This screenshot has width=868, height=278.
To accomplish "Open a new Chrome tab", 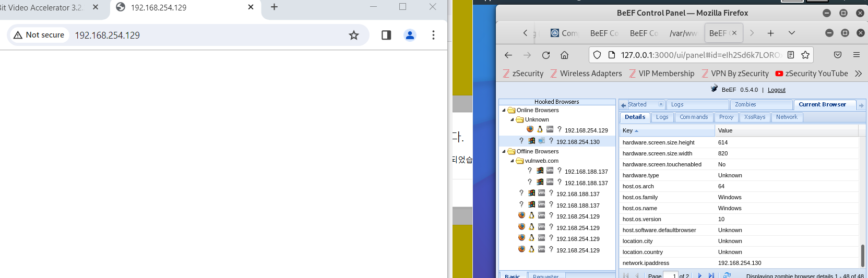I will click(275, 7).
